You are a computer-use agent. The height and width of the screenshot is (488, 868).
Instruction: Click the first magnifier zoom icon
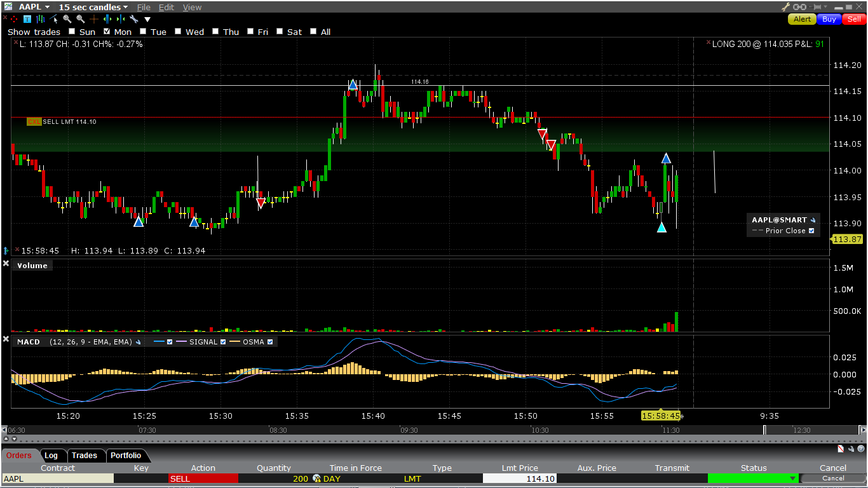click(67, 19)
